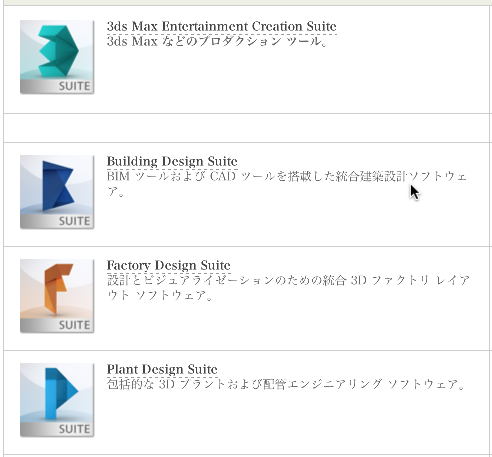Open the Building Design Suite link

[172, 161]
